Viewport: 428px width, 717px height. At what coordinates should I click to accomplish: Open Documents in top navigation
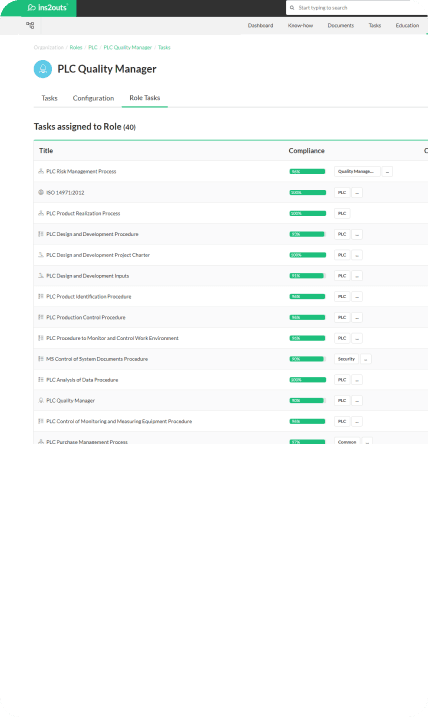(341, 26)
